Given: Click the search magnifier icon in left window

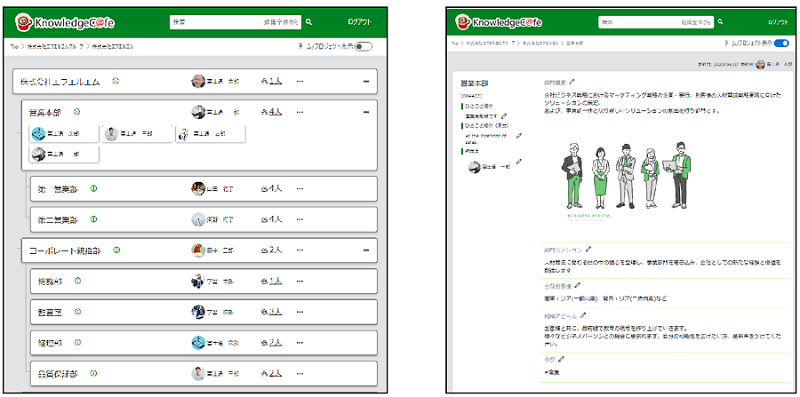Looking at the screenshot, I should pos(309,22).
